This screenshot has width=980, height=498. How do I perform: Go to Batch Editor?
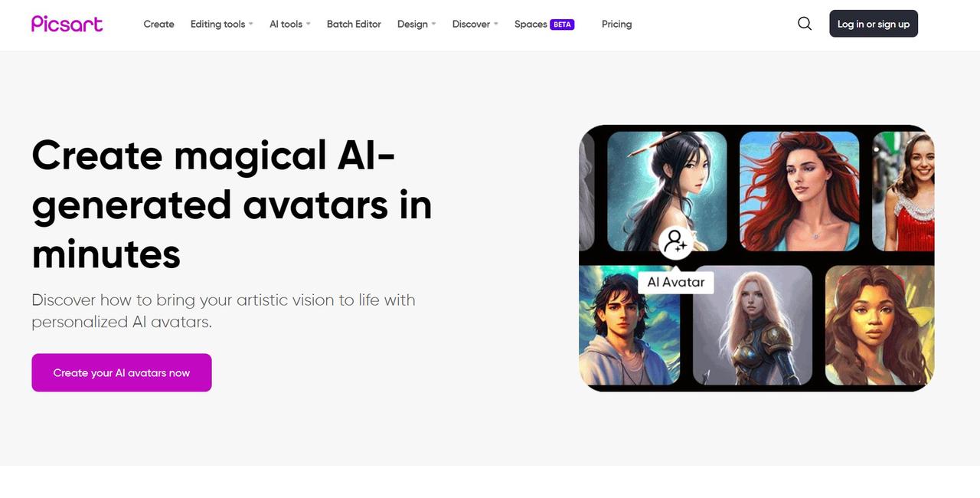click(x=354, y=25)
